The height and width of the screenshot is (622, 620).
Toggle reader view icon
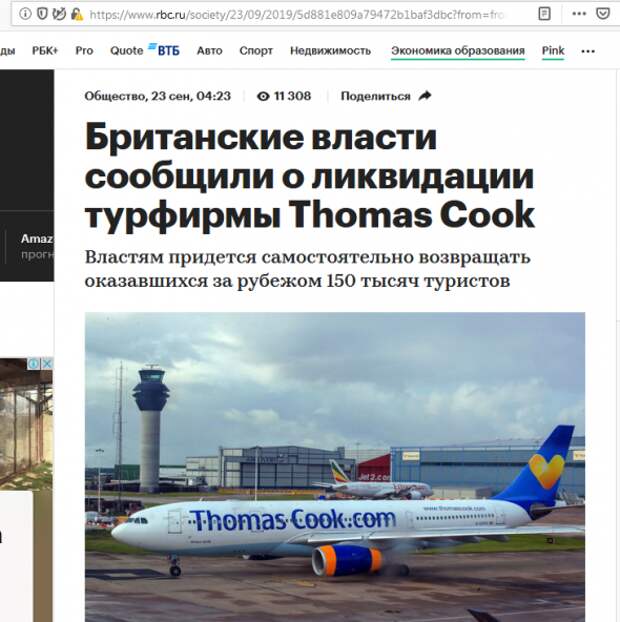[x=544, y=14]
